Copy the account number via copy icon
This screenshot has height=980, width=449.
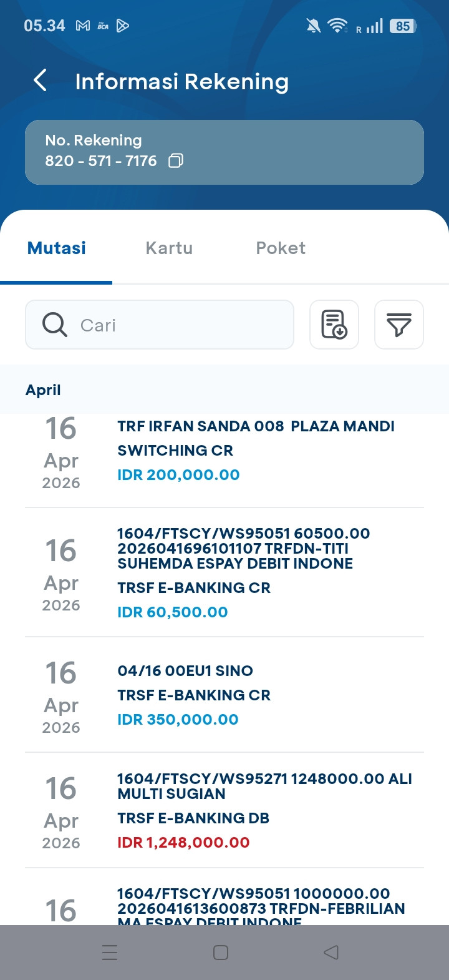pyautogui.click(x=176, y=161)
